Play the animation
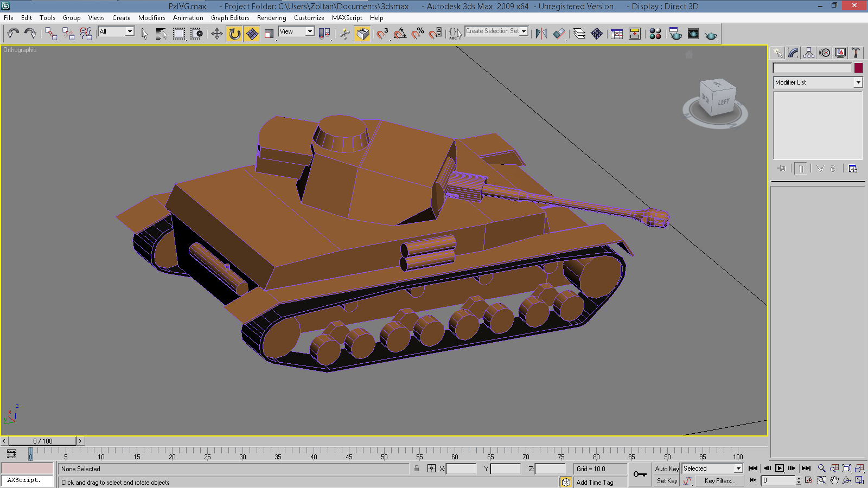Viewport: 868px width, 488px height. (780, 468)
